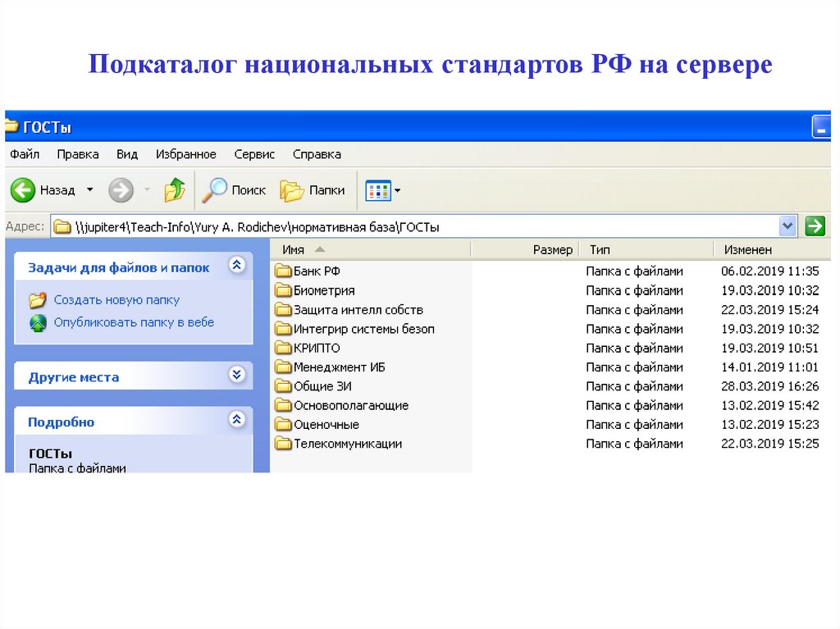840x629 pixels.
Task: Go up one folder level icon
Action: [x=175, y=189]
